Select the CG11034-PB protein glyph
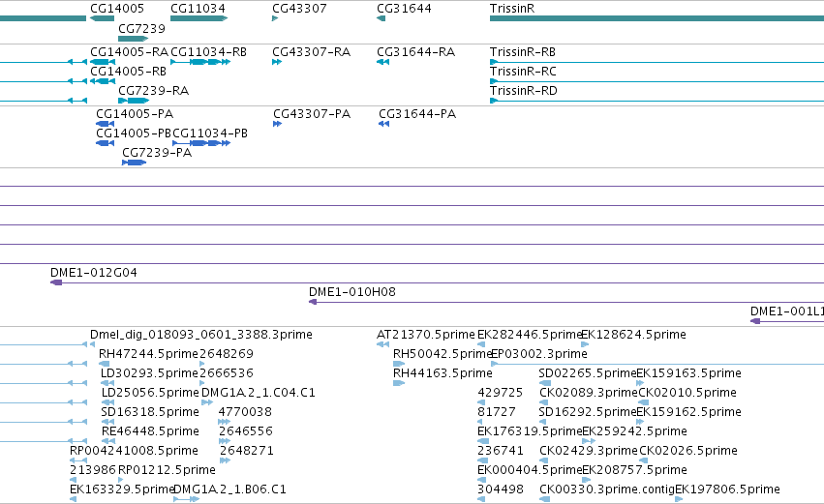The image size is (824, 504). point(201,143)
